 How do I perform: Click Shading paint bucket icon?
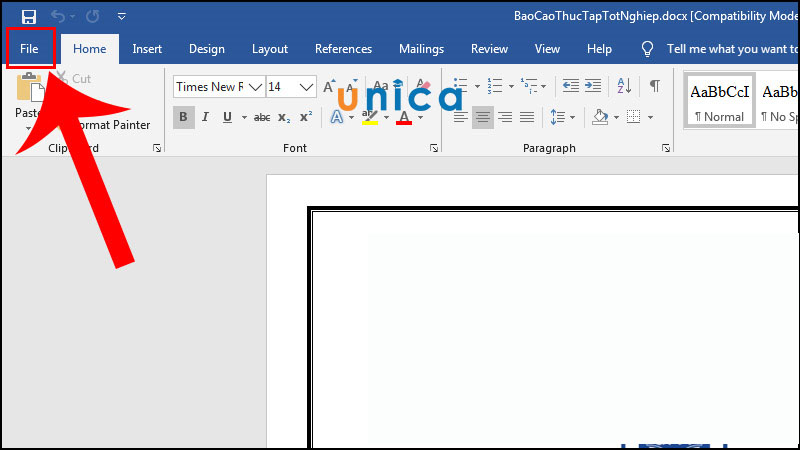click(x=600, y=117)
